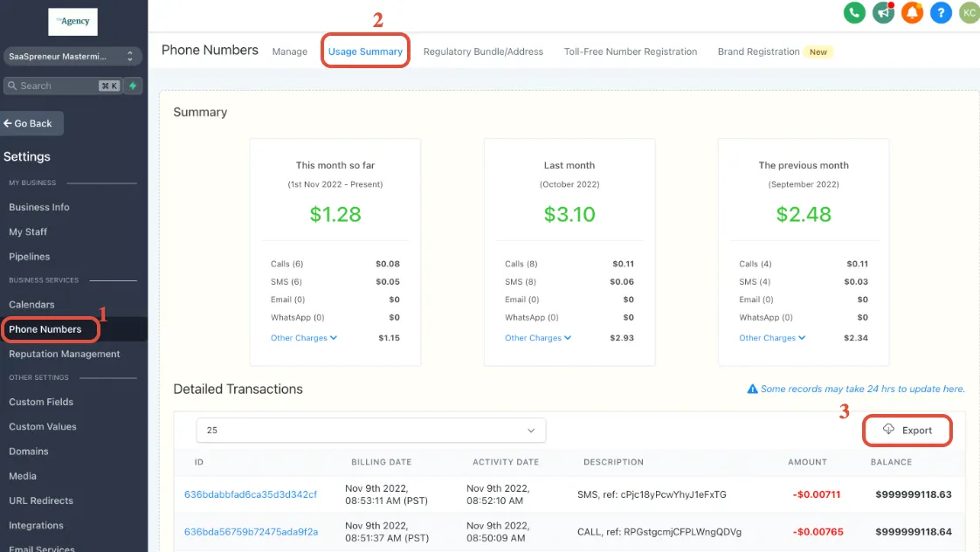The width and height of the screenshot is (980, 552).
Task: Open the 25 rows-per-page dropdown
Action: pos(370,430)
